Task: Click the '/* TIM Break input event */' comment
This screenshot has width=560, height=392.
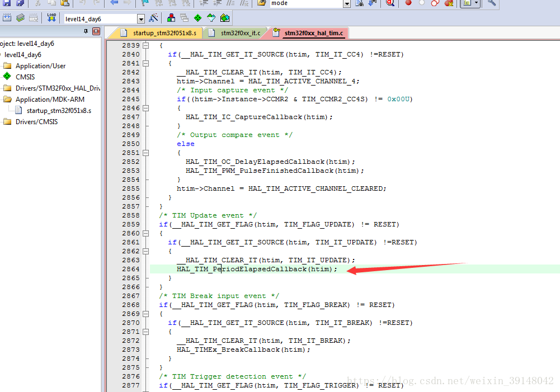Action: click(219, 296)
